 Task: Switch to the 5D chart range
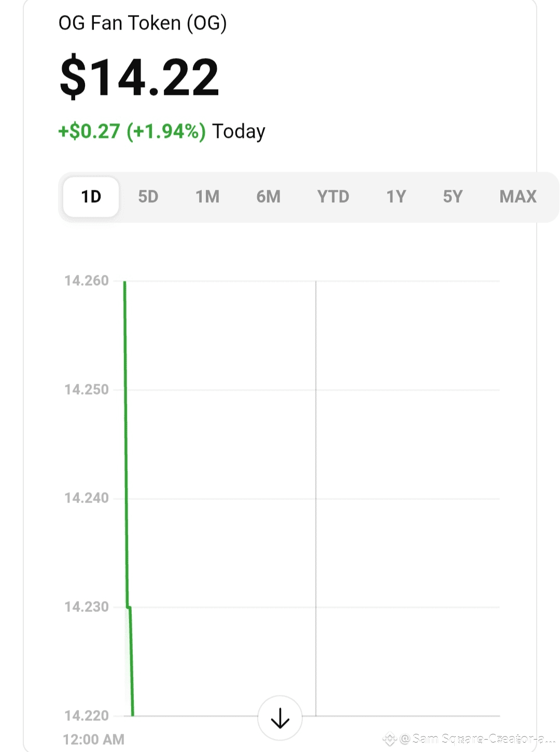148,197
